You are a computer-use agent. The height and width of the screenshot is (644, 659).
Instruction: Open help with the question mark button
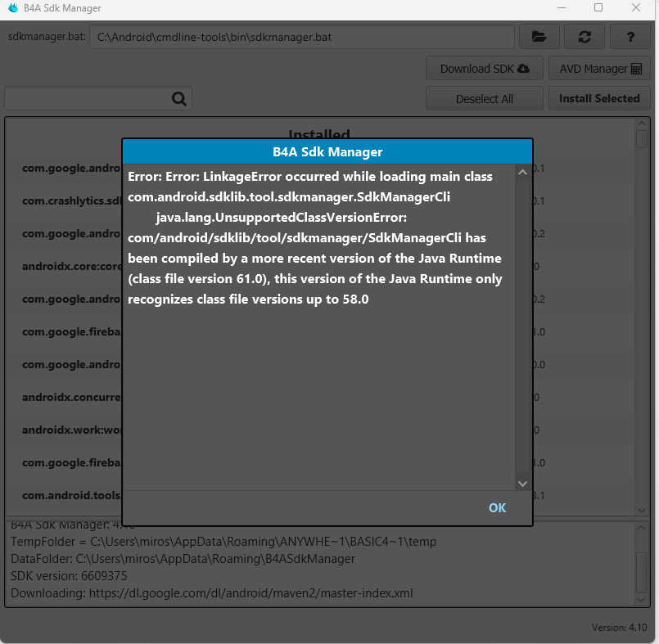[x=630, y=37]
